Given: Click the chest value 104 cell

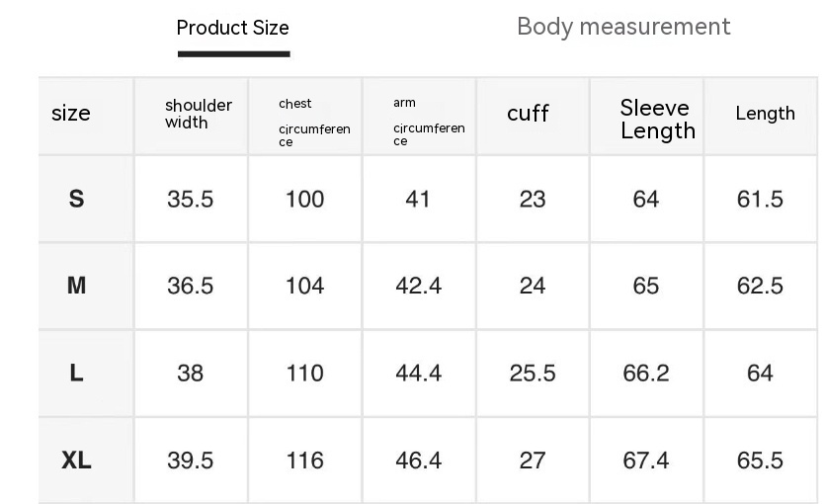Looking at the screenshot, I should [x=304, y=286].
